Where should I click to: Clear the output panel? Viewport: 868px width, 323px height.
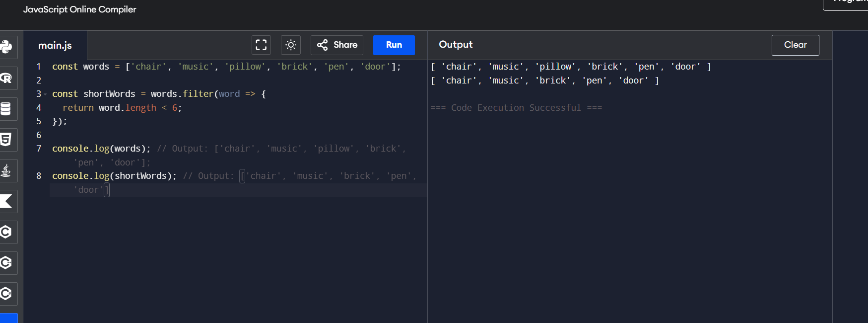(795, 45)
